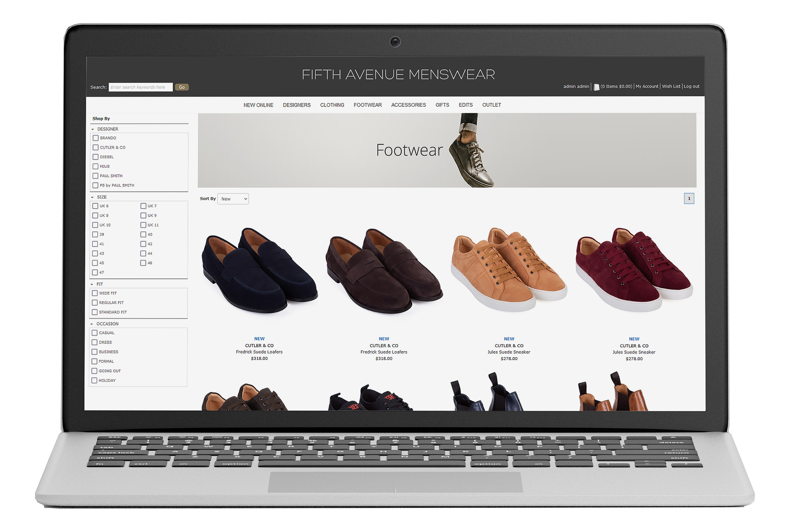Click the Log out link
The height and width of the screenshot is (532, 790).
click(691, 86)
